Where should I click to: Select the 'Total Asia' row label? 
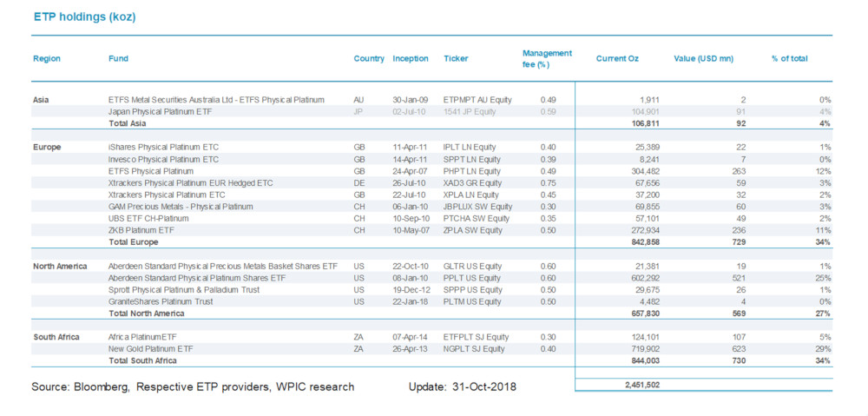(128, 123)
